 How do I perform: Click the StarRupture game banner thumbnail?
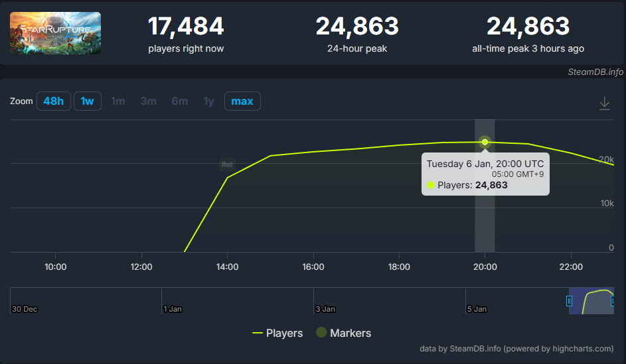pyautogui.click(x=56, y=33)
